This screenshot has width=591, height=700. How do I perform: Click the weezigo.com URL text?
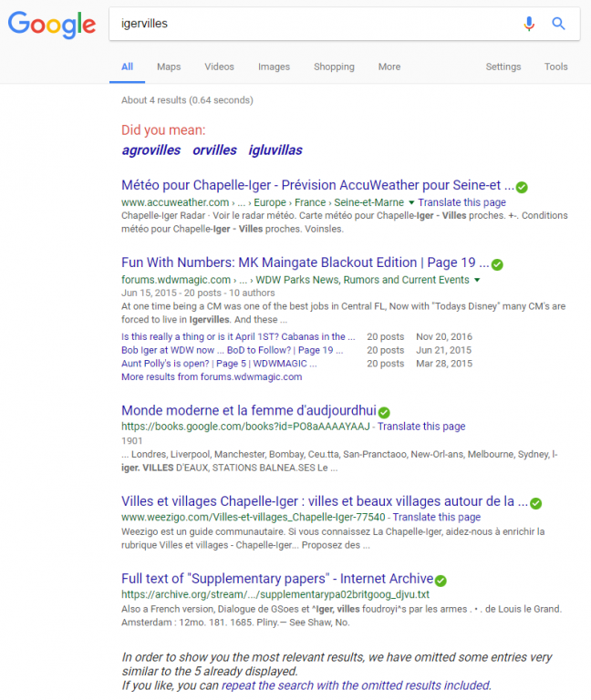pos(254,517)
